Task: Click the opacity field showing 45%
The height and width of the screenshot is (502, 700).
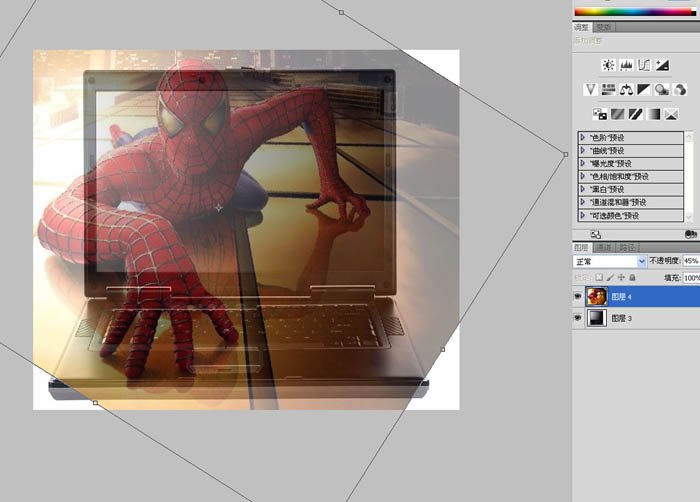Action: (x=691, y=261)
